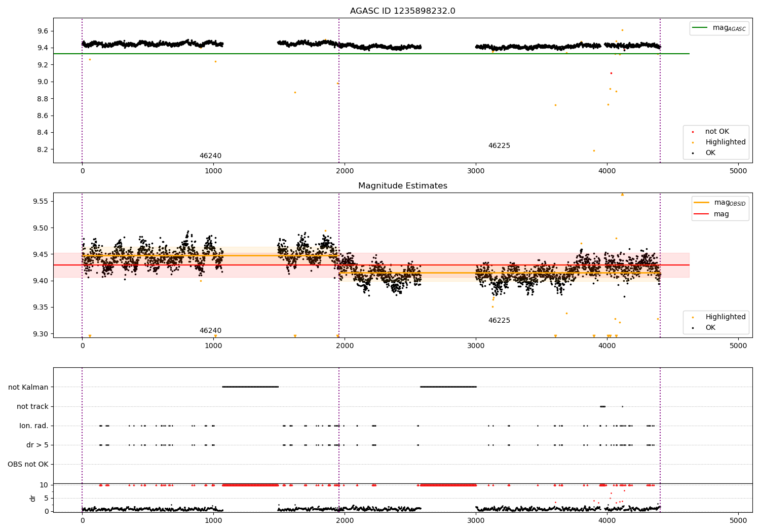Click the green mag AGASC legend line
760x532 pixels.
[701, 28]
